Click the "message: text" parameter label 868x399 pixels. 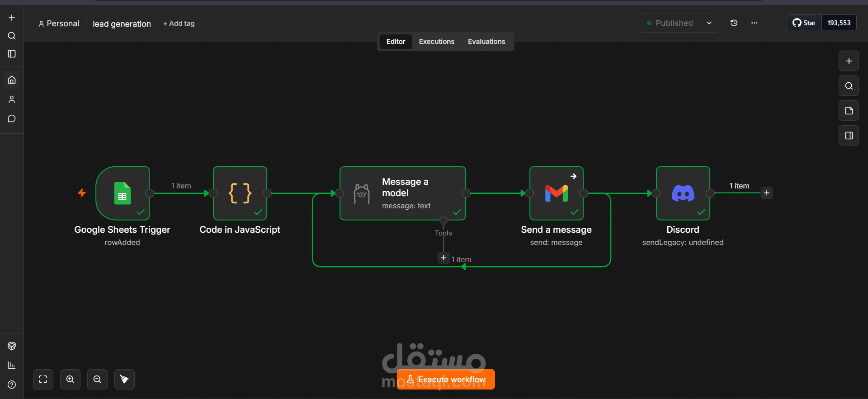coord(406,206)
